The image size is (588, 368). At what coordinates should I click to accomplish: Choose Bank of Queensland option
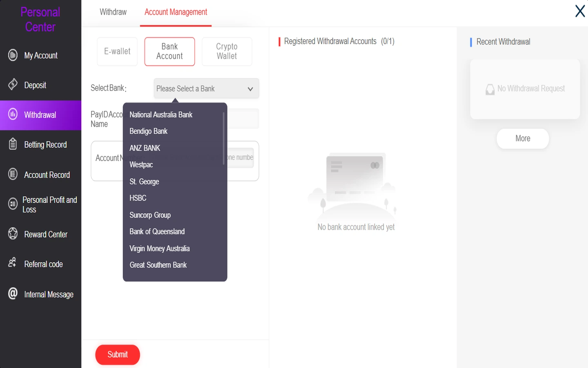click(x=157, y=231)
